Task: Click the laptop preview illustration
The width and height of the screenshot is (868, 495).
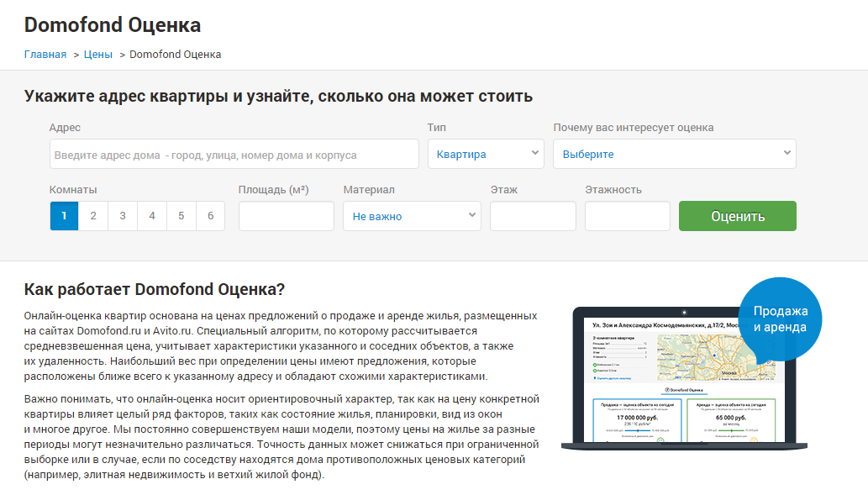Action: 684,378
